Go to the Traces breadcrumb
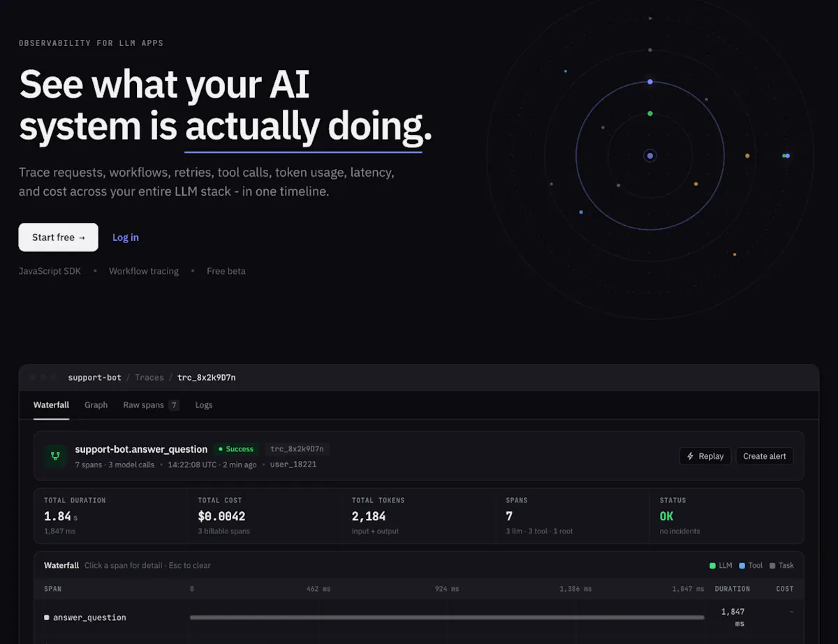 pos(149,377)
